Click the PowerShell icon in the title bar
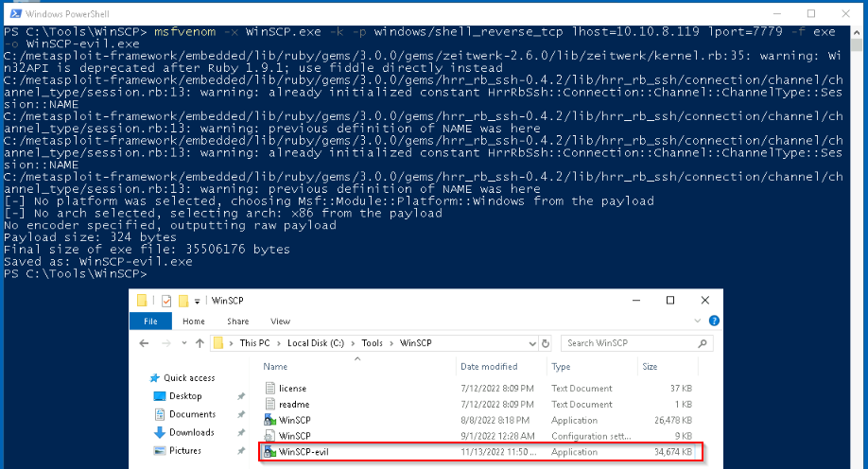Image resolution: width=868 pixels, height=469 pixels. click(x=15, y=14)
